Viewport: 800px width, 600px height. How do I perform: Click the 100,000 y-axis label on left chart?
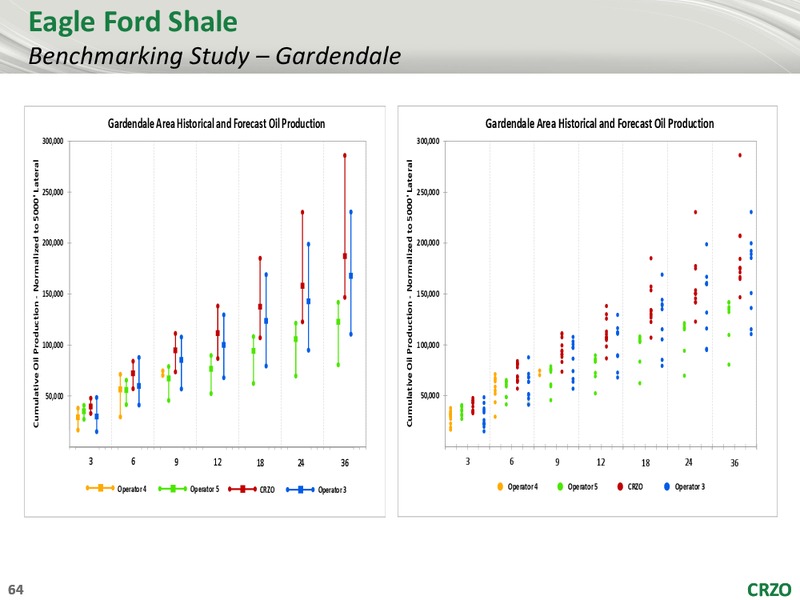click(x=53, y=345)
